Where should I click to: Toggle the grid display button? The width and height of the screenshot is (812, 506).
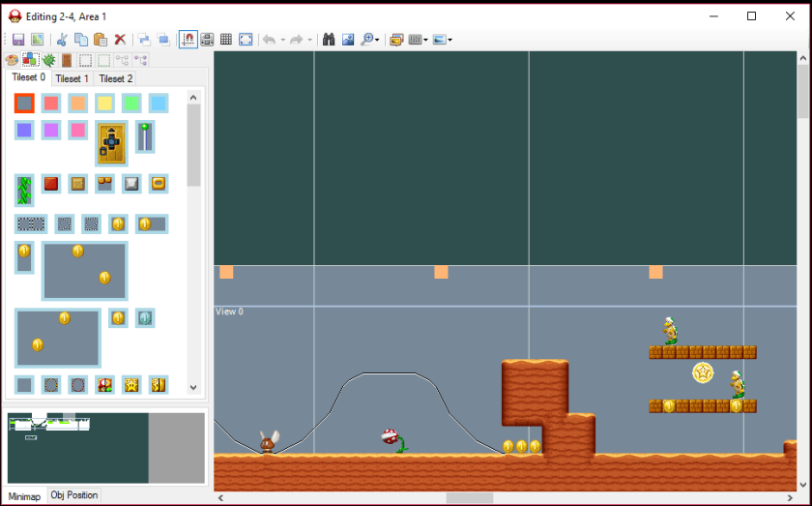coord(226,40)
